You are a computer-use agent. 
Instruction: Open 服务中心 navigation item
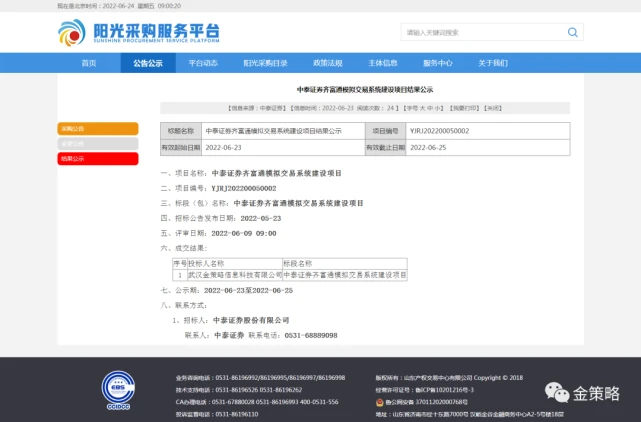click(x=438, y=63)
